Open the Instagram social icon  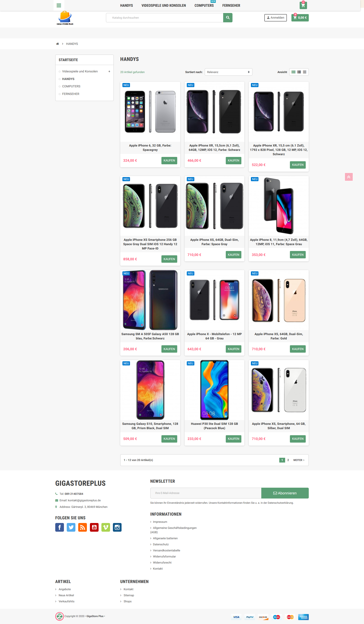click(x=117, y=527)
